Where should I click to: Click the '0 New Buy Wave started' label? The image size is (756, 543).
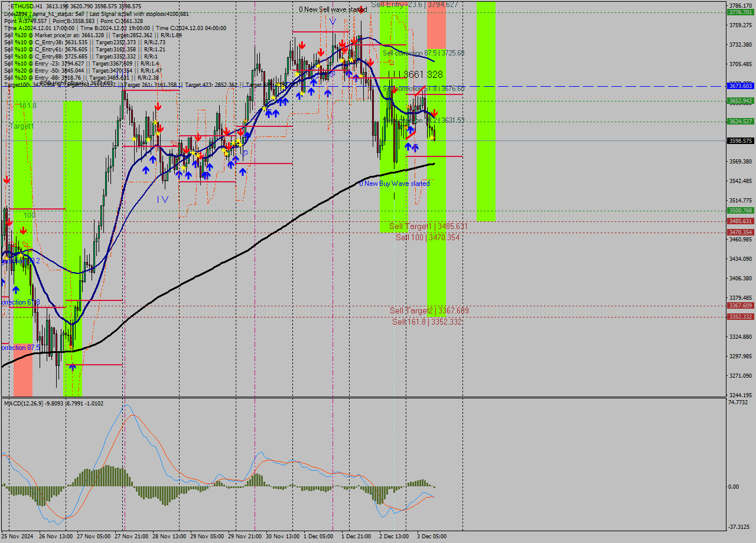click(395, 184)
